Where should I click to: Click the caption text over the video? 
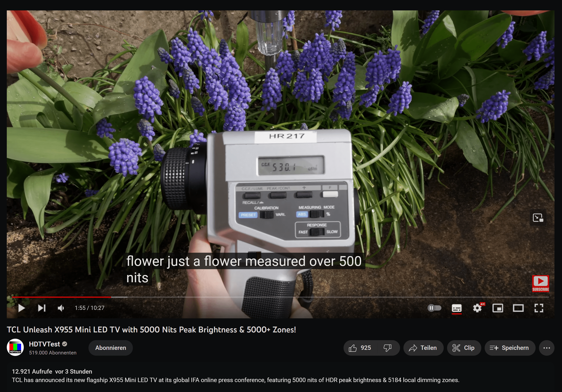(244, 269)
